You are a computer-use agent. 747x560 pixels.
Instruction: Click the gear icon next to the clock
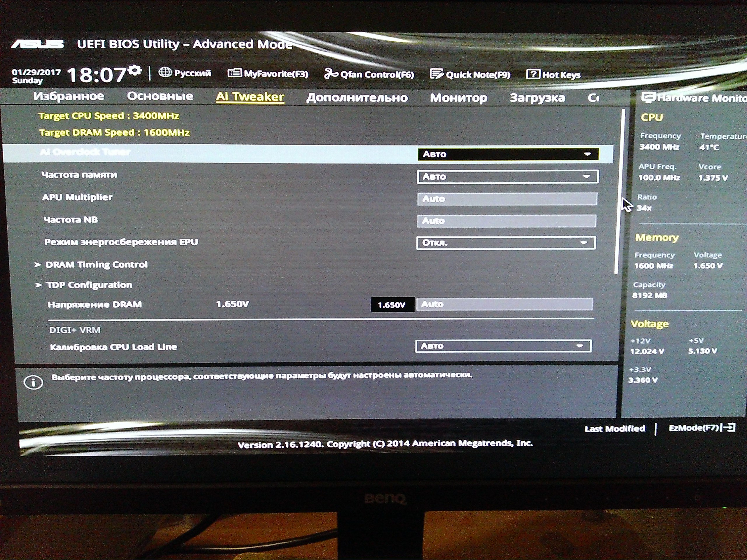click(135, 70)
